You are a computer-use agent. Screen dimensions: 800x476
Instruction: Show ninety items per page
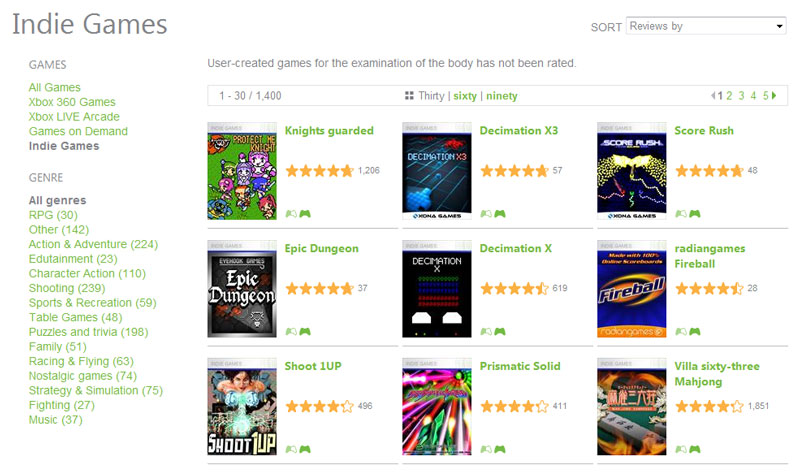(502, 96)
